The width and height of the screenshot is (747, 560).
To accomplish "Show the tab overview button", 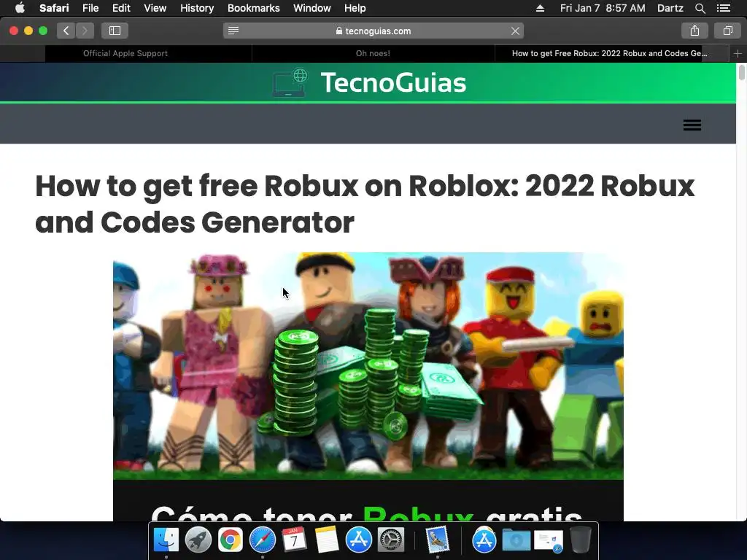I will point(727,31).
